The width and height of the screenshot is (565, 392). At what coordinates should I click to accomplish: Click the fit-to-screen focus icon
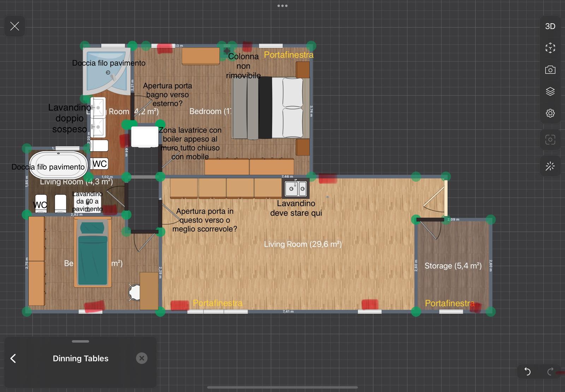click(x=550, y=48)
